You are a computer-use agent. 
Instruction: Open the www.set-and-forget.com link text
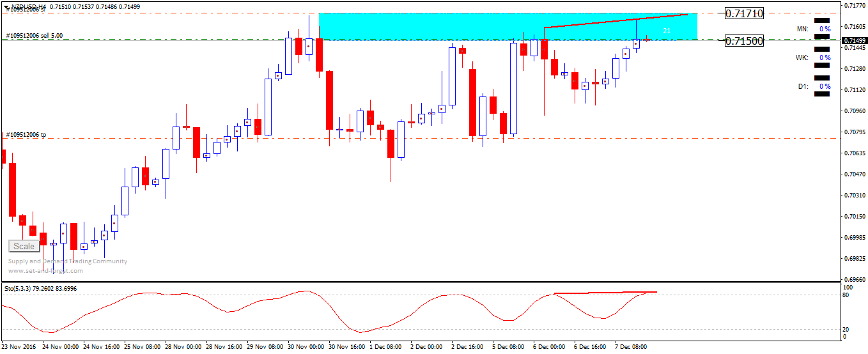tap(45, 270)
